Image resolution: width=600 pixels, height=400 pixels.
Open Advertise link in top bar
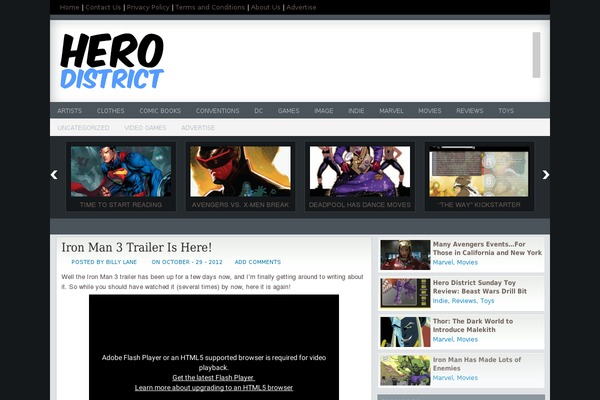click(301, 7)
